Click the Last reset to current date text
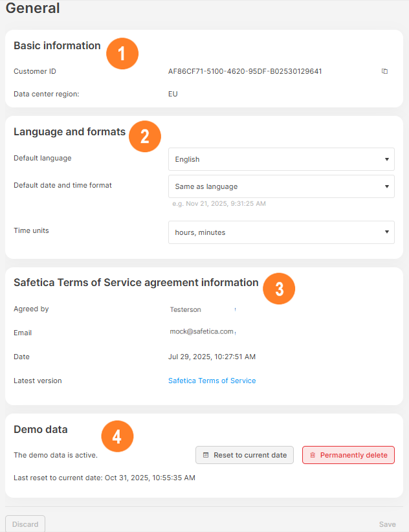 [104, 478]
